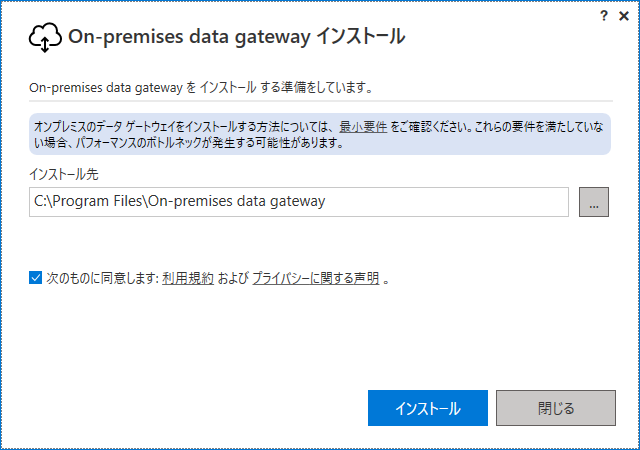Focus the install path text field
This screenshot has height=450, width=640.
[299, 202]
